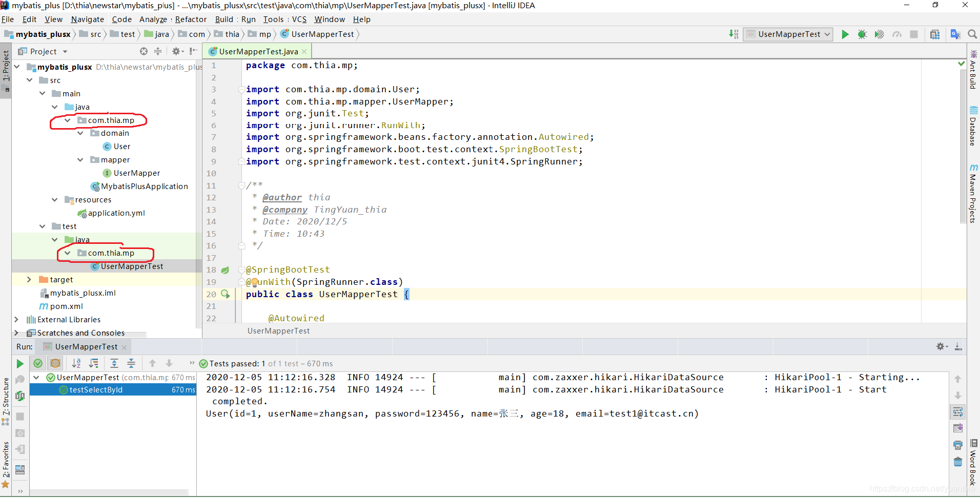Open the Navigate menu
The image size is (980, 498).
click(87, 19)
